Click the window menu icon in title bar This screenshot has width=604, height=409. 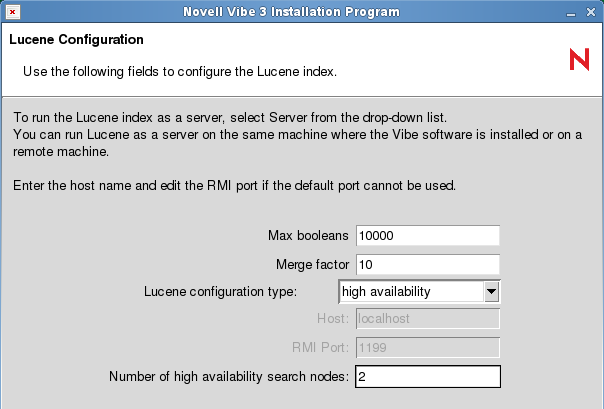[x=11, y=12]
